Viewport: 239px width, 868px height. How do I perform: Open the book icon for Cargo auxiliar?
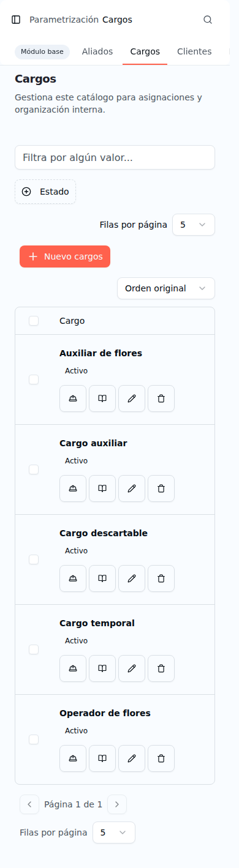(x=102, y=488)
